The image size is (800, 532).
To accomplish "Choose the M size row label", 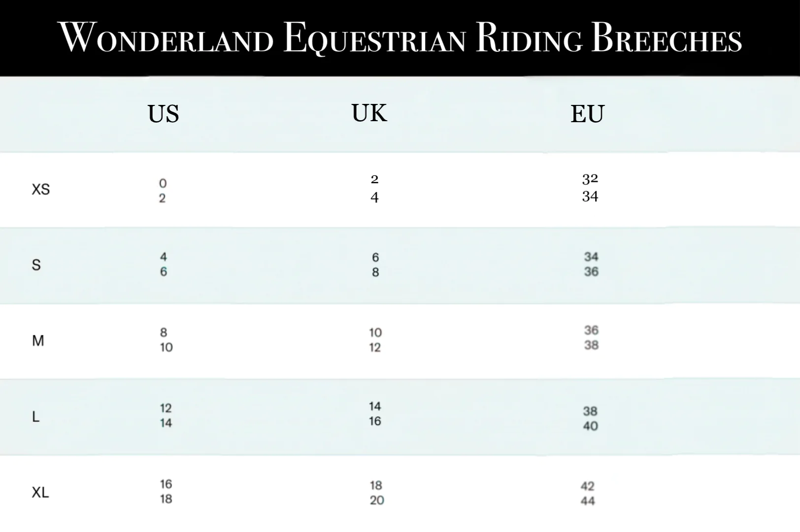I will (x=38, y=340).
